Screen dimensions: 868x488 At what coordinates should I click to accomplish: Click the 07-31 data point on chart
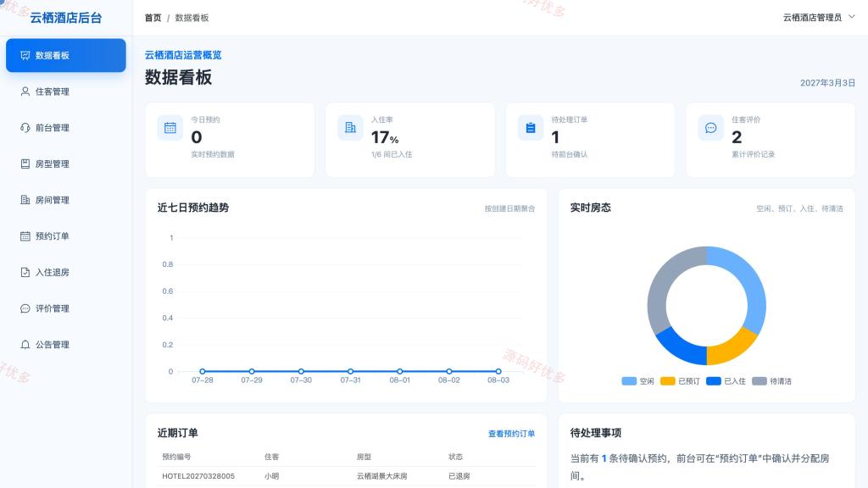[x=350, y=371]
